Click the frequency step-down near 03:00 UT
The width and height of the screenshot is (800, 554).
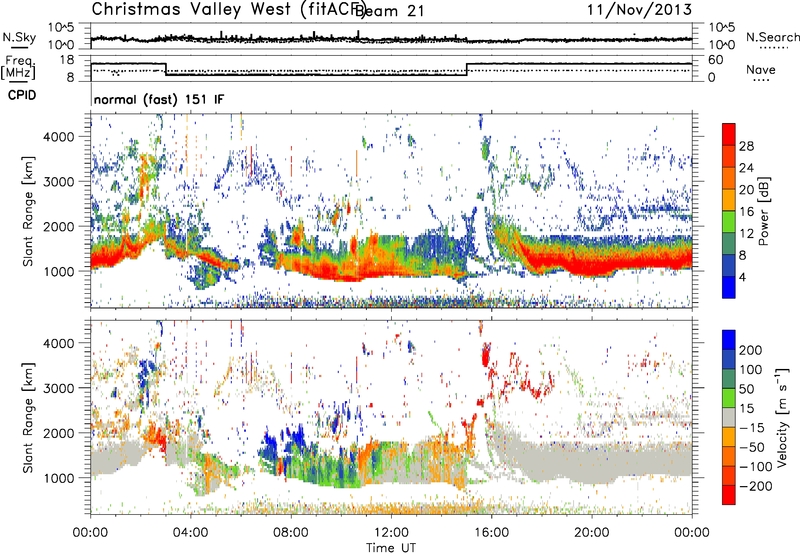(x=166, y=69)
